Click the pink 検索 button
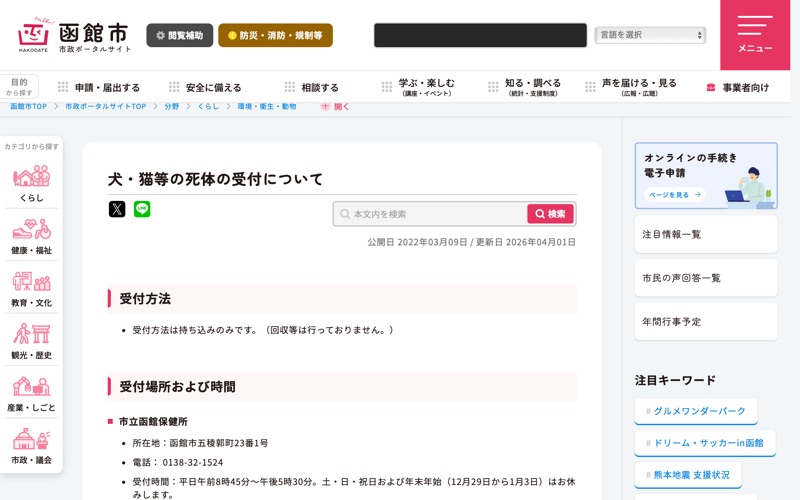800x500 pixels. 551,214
